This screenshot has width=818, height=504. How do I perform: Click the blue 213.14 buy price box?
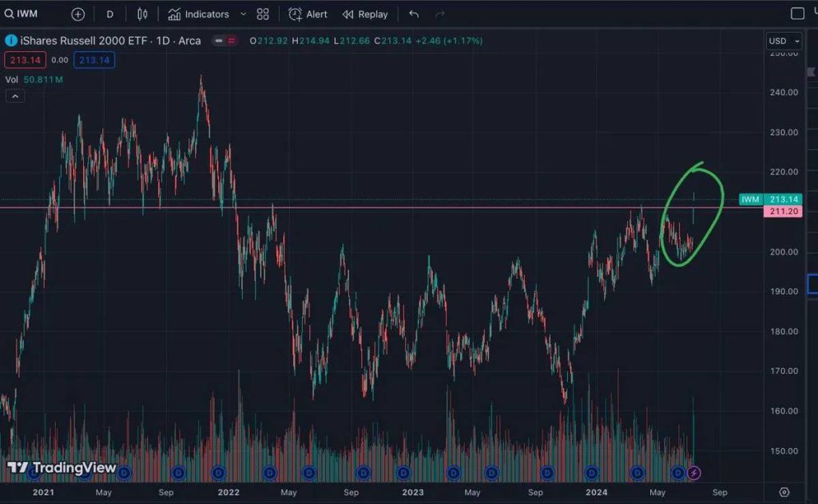[x=94, y=59]
